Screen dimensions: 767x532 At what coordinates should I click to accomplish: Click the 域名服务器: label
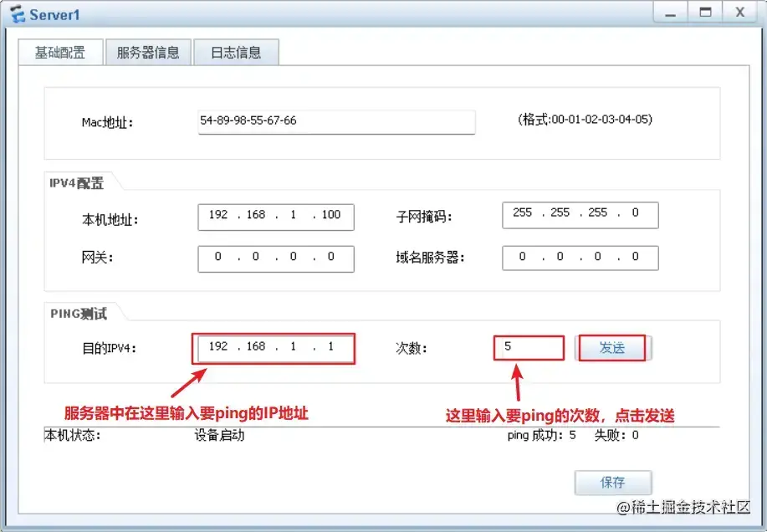(430, 258)
